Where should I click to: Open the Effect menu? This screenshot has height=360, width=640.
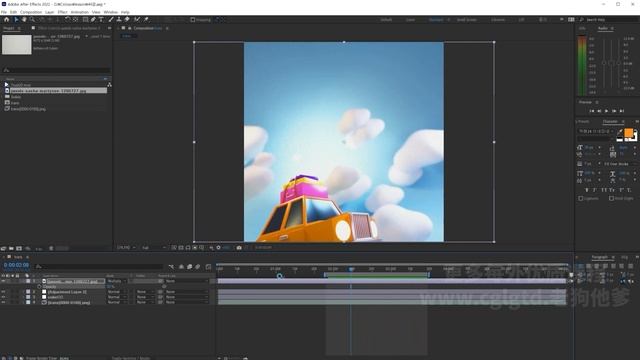[x=62, y=12]
